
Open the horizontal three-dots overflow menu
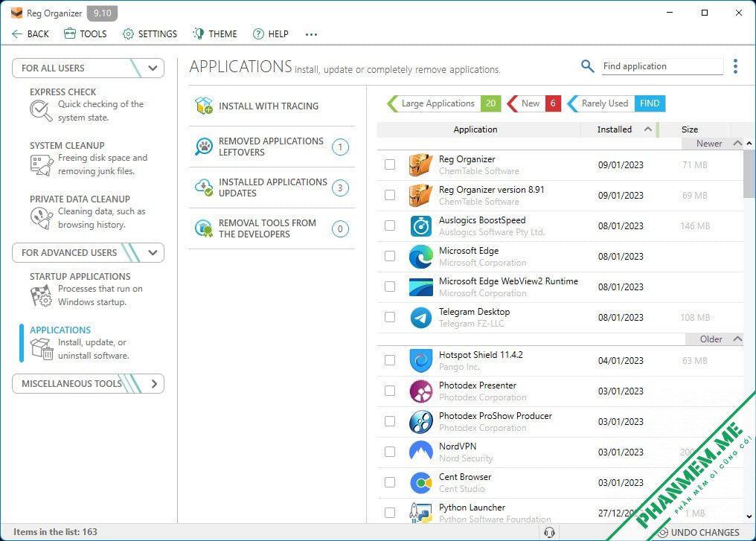point(312,34)
